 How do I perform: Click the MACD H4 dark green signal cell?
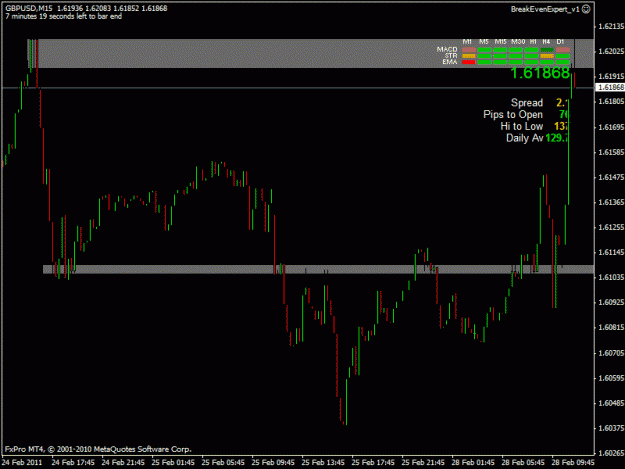point(547,50)
